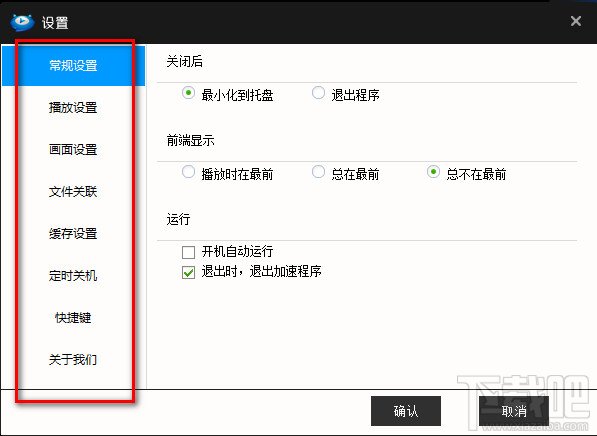Close the 设置 dialog with the X
Screen dimensions: 597x436
pyautogui.click(x=576, y=21)
